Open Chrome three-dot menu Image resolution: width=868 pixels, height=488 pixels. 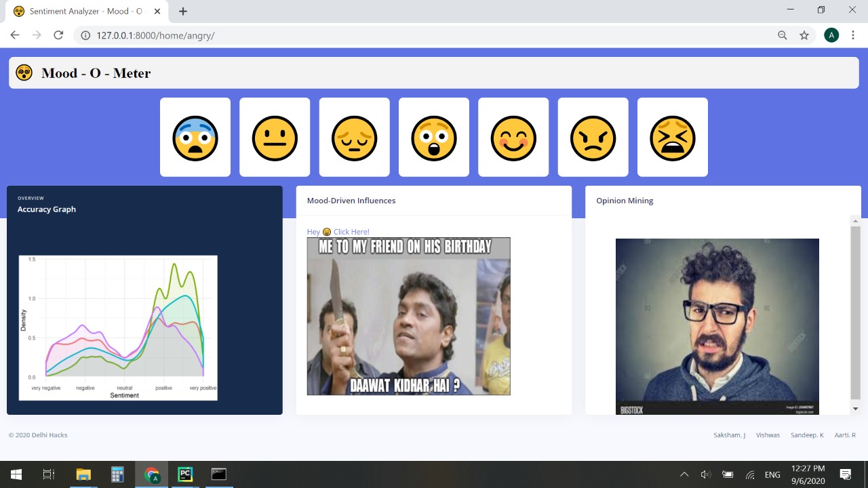coord(853,35)
